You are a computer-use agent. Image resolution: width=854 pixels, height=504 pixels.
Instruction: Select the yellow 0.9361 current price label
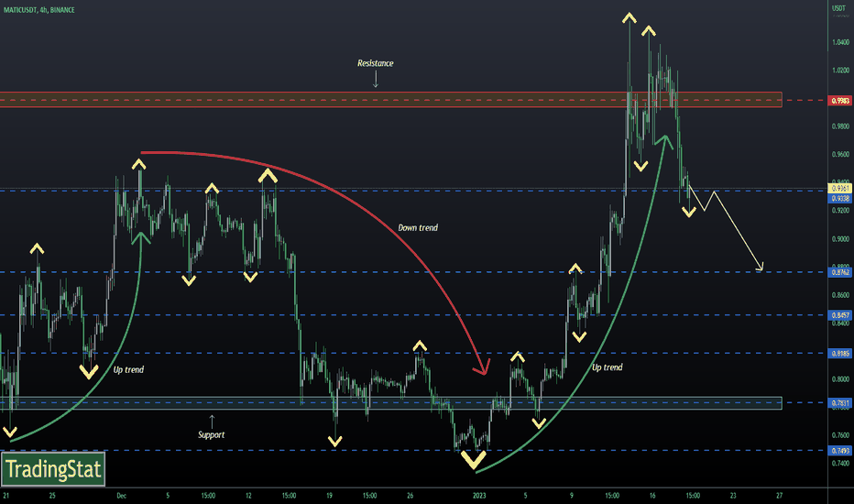click(x=840, y=189)
